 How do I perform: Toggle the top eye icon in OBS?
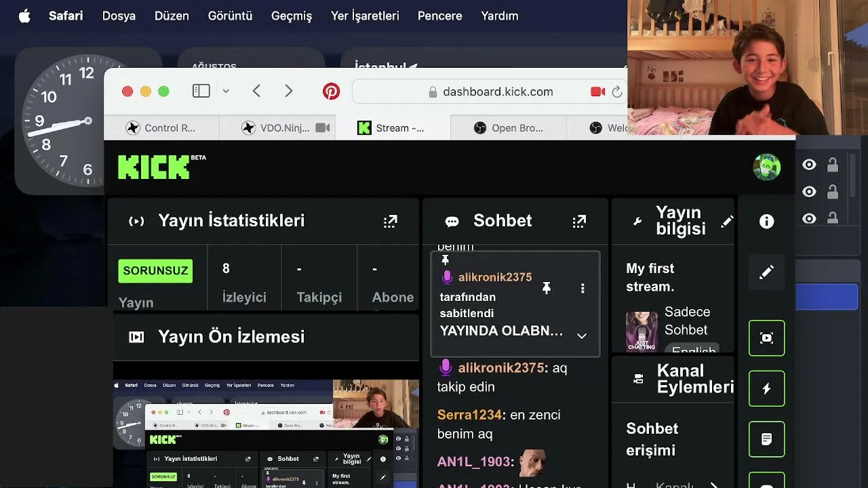[x=809, y=165]
